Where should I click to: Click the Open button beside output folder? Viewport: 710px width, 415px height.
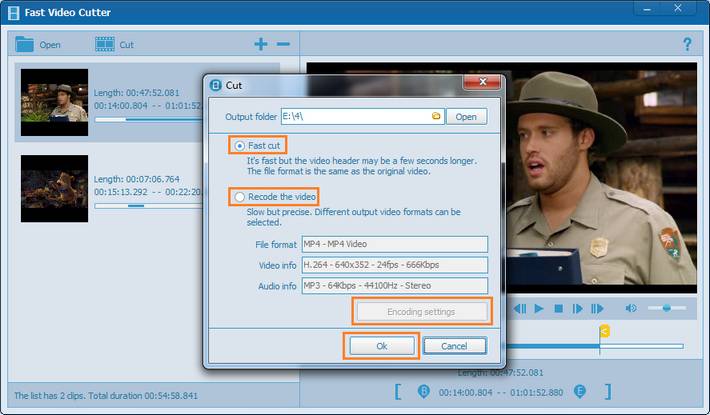[x=466, y=117]
